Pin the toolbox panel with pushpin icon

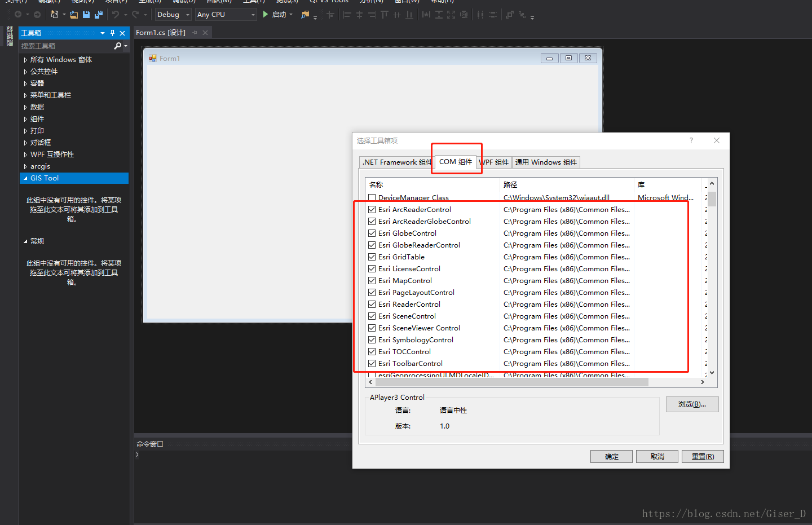pyautogui.click(x=112, y=33)
